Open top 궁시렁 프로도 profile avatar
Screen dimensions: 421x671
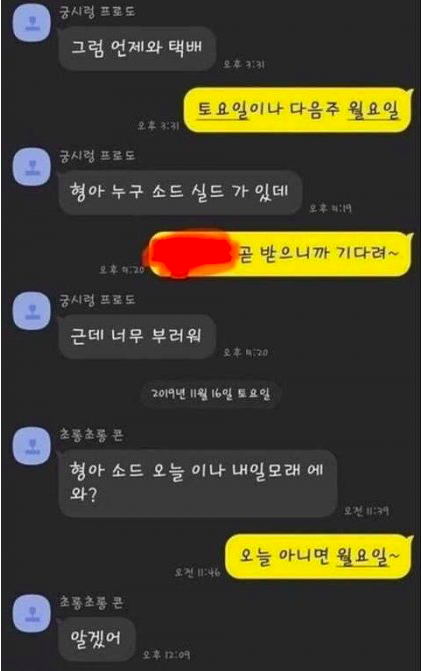click(32, 23)
